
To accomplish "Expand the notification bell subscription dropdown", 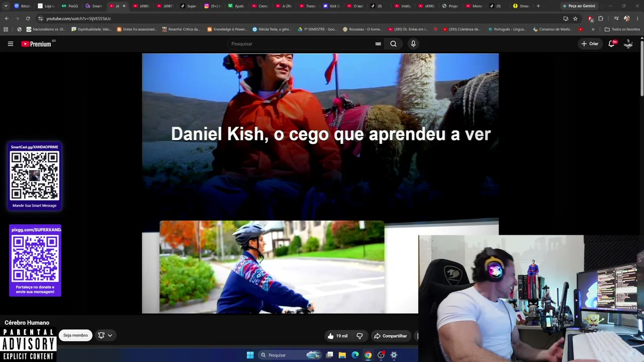I will 105,335.
